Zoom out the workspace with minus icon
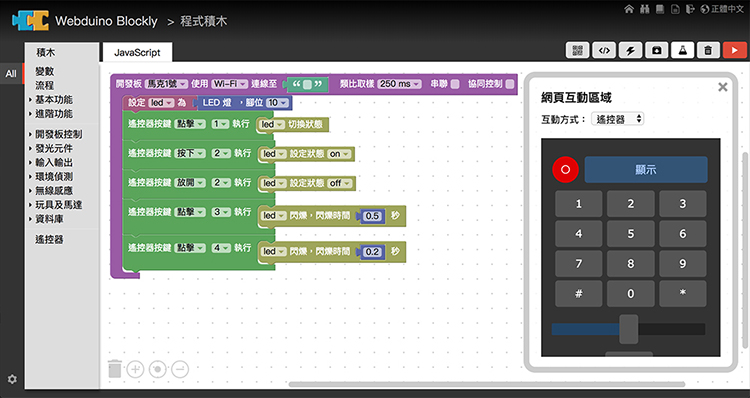Viewport: 750px width, 398px height. point(180,369)
